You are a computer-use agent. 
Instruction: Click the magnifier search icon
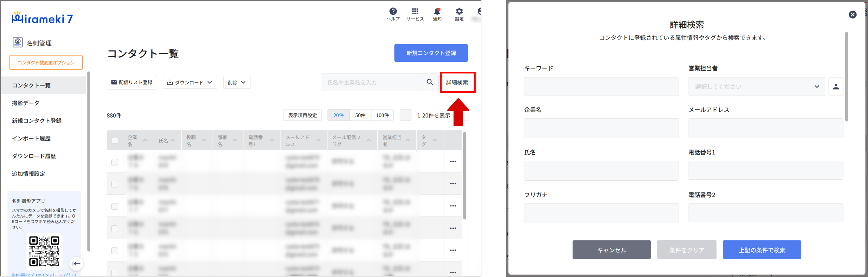(430, 82)
